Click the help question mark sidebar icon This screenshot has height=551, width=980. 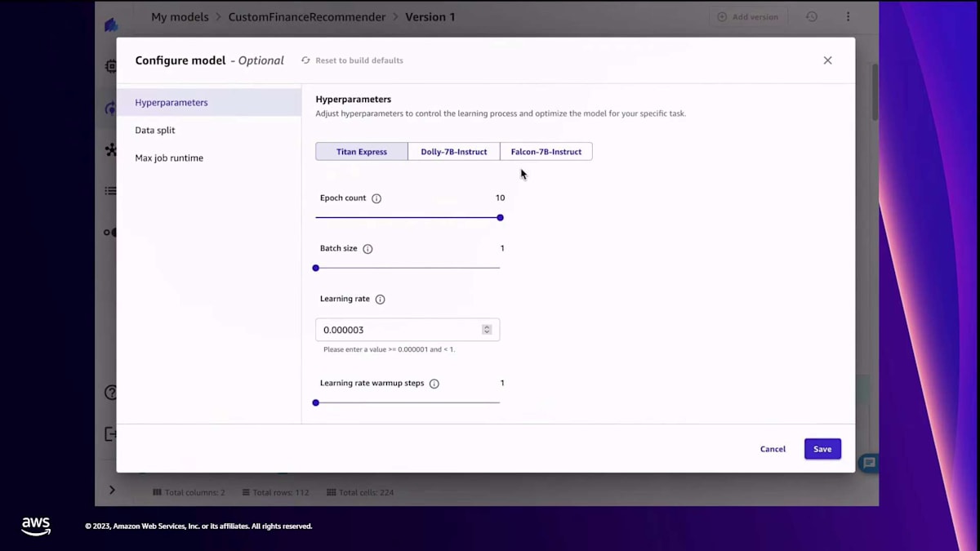click(x=111, y=393)
